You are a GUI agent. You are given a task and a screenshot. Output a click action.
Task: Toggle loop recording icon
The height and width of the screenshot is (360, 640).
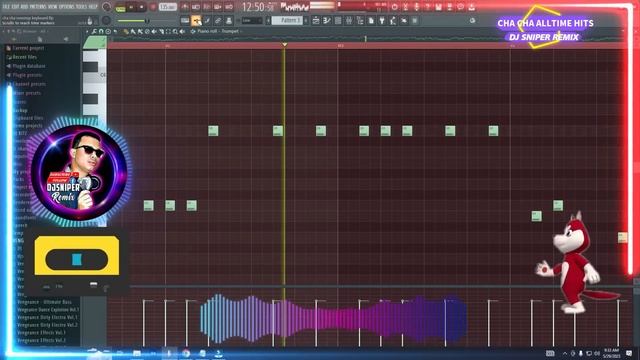point(229,7)
